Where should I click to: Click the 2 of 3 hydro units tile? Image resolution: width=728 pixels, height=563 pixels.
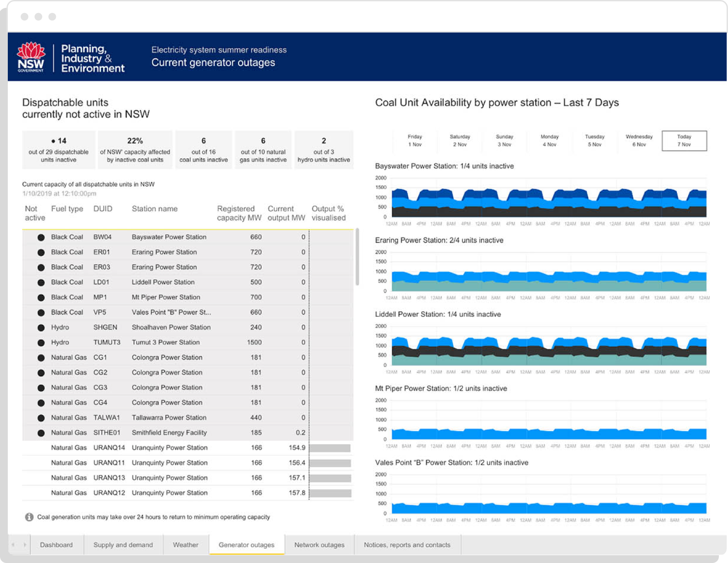324,150
